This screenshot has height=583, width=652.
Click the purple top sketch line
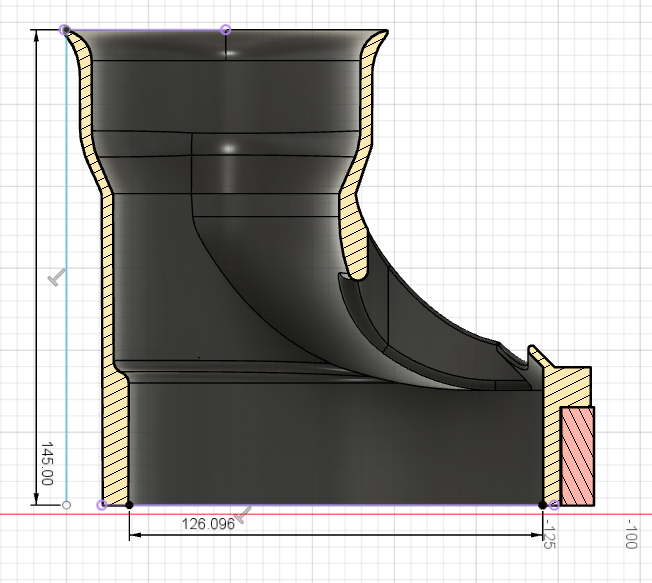(x=145, y=30)
